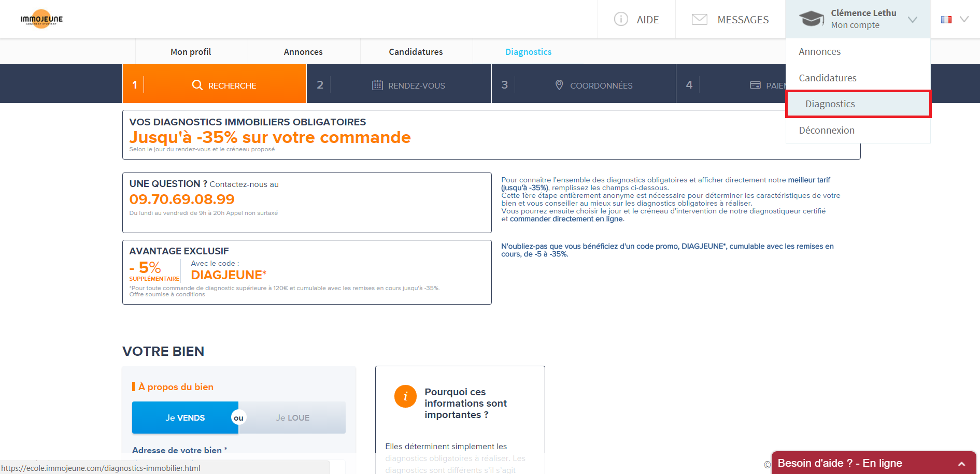This screenshot has width=980, height=474.
Task: Open the Mon profil tab
Action: click(191, 52)
